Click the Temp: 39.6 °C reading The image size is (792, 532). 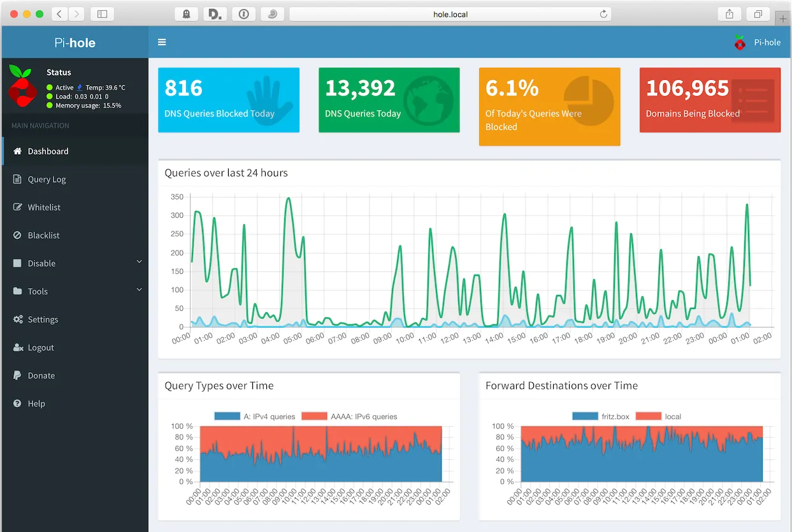click(x=105, y=87)
